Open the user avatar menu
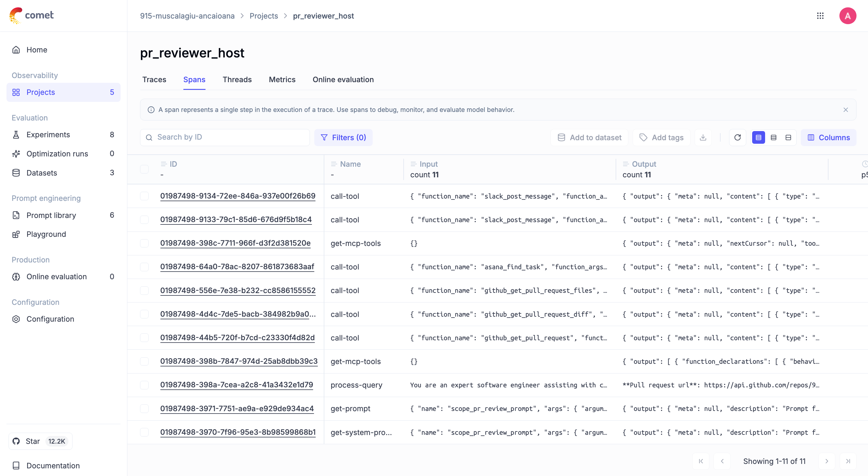Screen dimensions: 868x476 pyautogui.click(x=847, y=16)
